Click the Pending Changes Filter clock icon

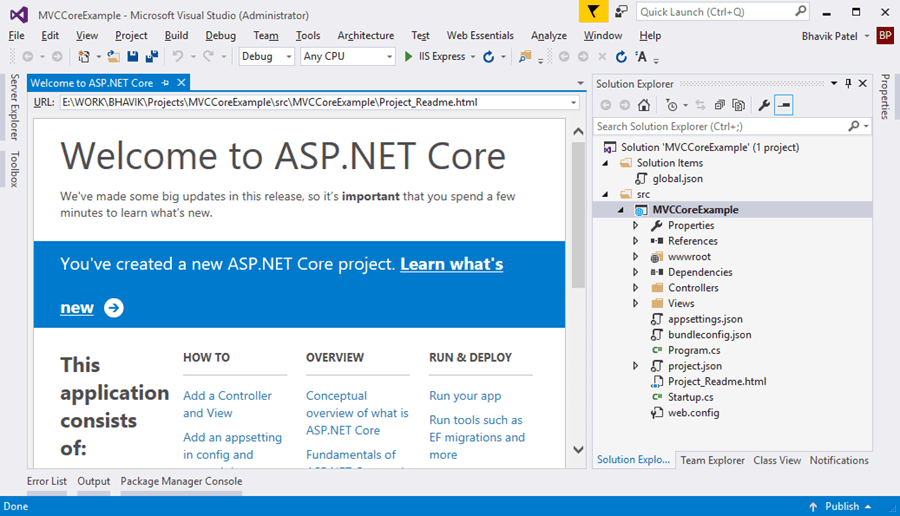671,105
